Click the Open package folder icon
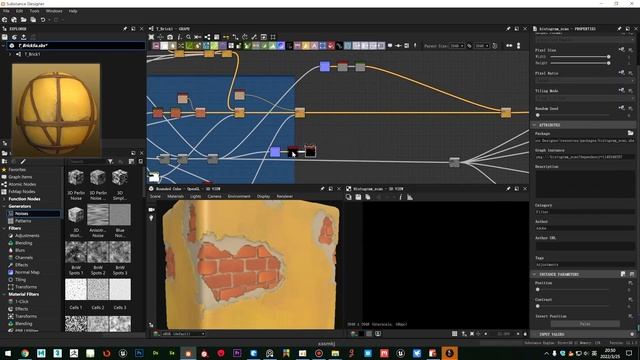640x360 pixels. click(x=23, y=20)
